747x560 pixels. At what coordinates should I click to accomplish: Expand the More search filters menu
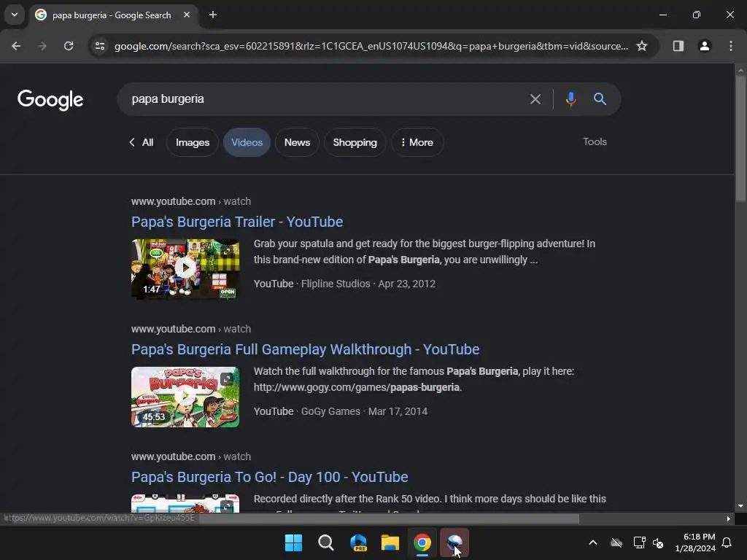(x=417, y=142)
